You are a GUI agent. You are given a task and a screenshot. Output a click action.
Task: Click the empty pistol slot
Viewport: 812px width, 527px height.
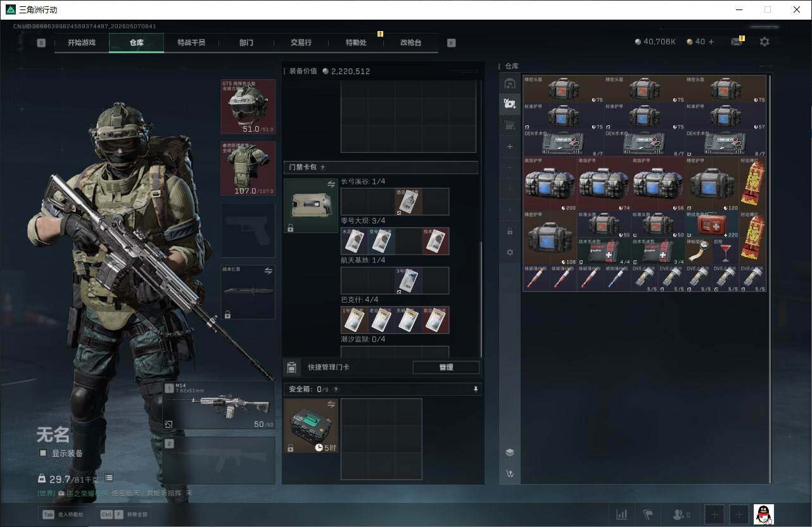(248, 230)
